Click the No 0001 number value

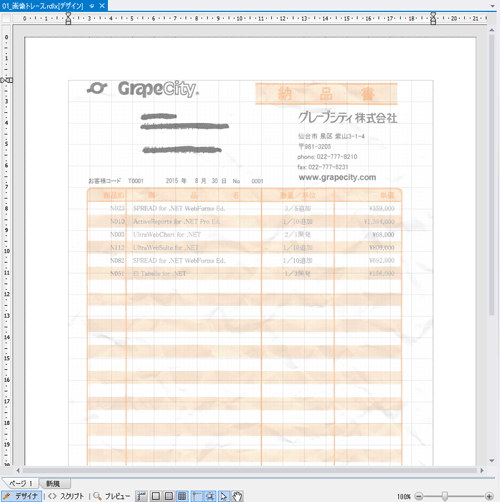coord(248,181)
